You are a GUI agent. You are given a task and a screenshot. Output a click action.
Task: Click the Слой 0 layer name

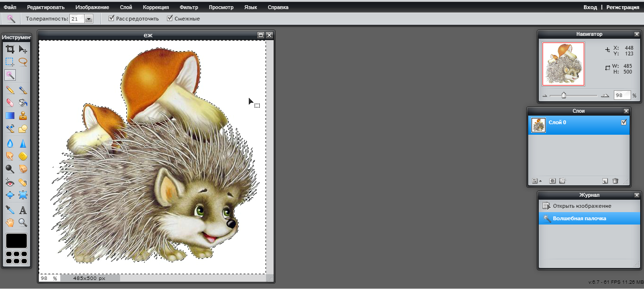click(x=557, y=122)
